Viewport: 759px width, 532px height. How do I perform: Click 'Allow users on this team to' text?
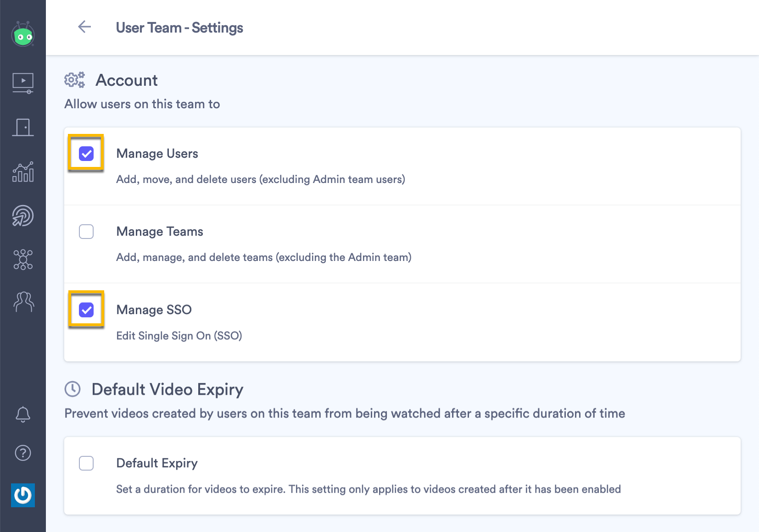pos(142,104)
